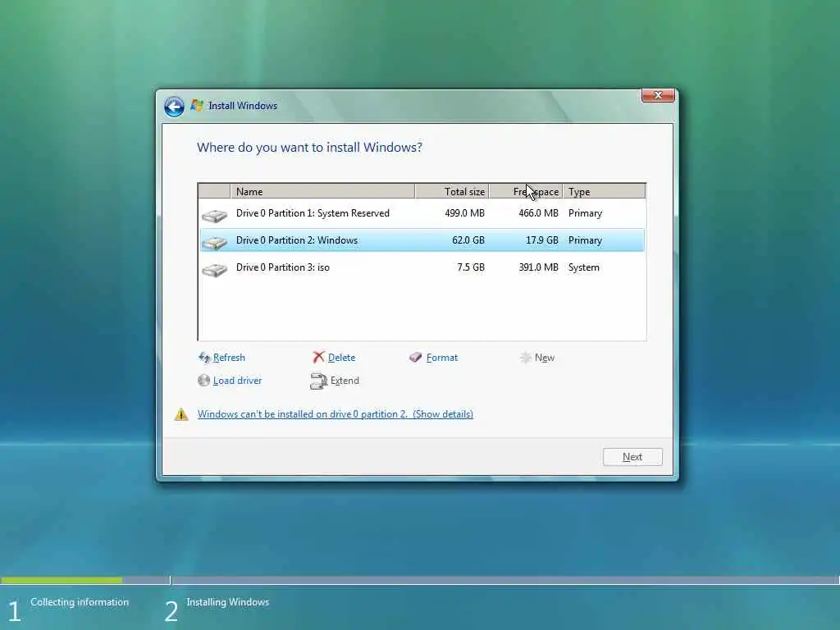Click Primary type in Windows partition row
This screenshot has width=840, height=630.
585,240
